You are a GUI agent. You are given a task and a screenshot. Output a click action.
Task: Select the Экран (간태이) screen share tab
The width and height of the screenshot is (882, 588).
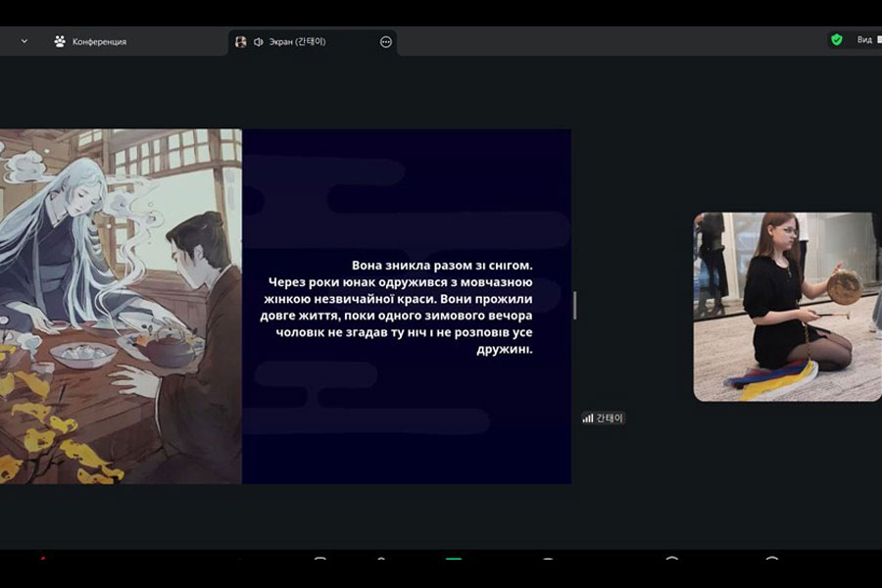click(297, 42)
